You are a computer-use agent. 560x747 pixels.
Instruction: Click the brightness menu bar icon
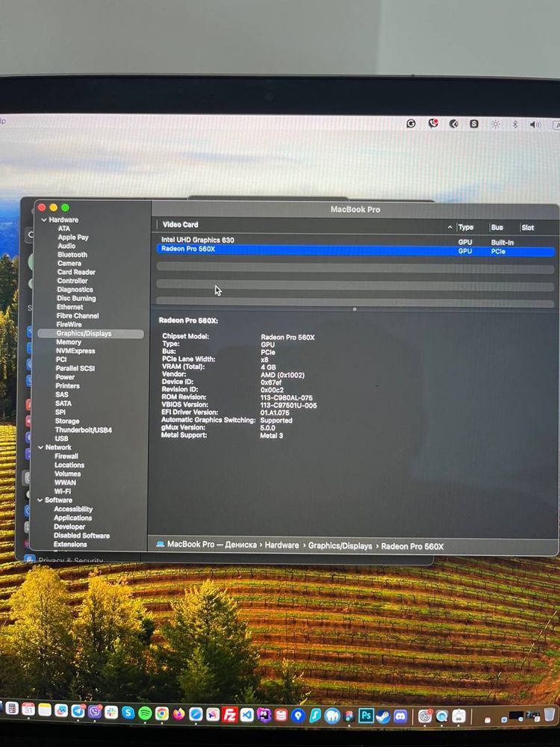(x=495, y=124)
